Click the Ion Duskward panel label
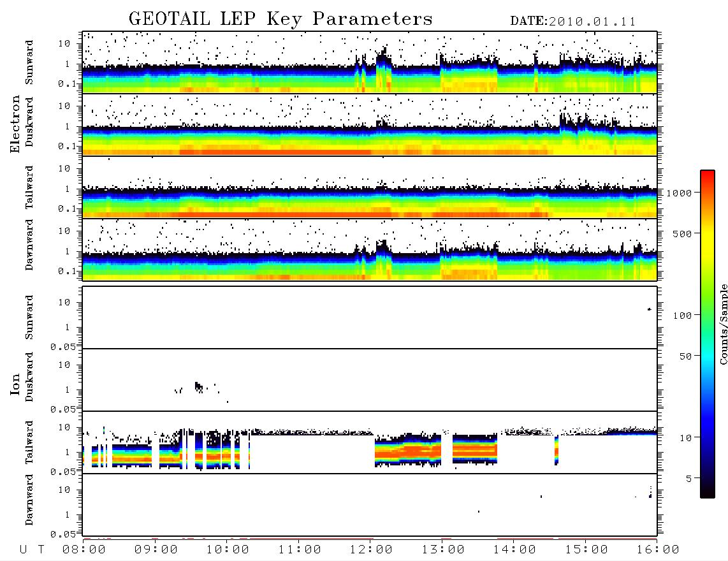The image size is (728, 561). pos(29,377)
